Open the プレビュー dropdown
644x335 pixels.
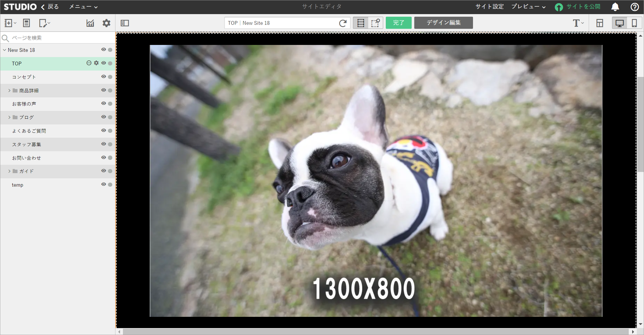coord(528,7)
